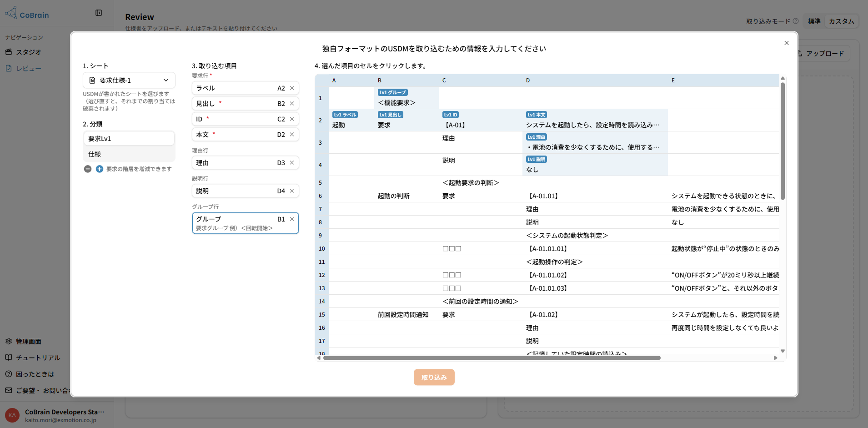The image size is (868, 428).
Task: Click cell ＜前回の設定時間の通知＞
Action: pyautogui.click(x=481, y=302)
